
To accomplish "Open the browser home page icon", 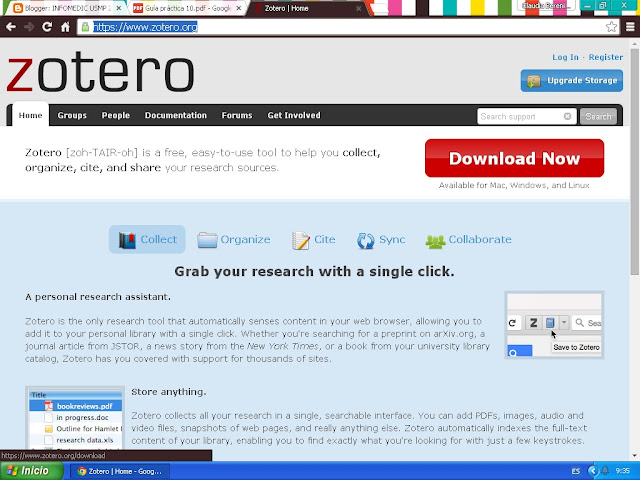I will click(65, 27).
